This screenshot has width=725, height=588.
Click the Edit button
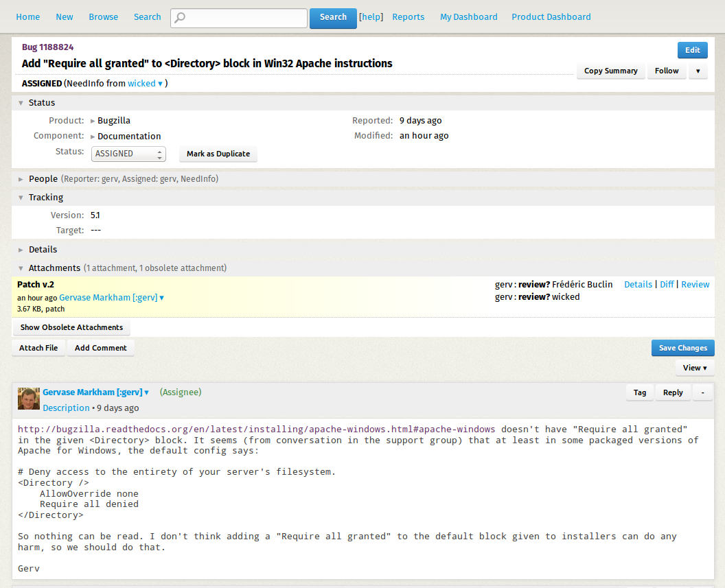click(x=692, y=50)
